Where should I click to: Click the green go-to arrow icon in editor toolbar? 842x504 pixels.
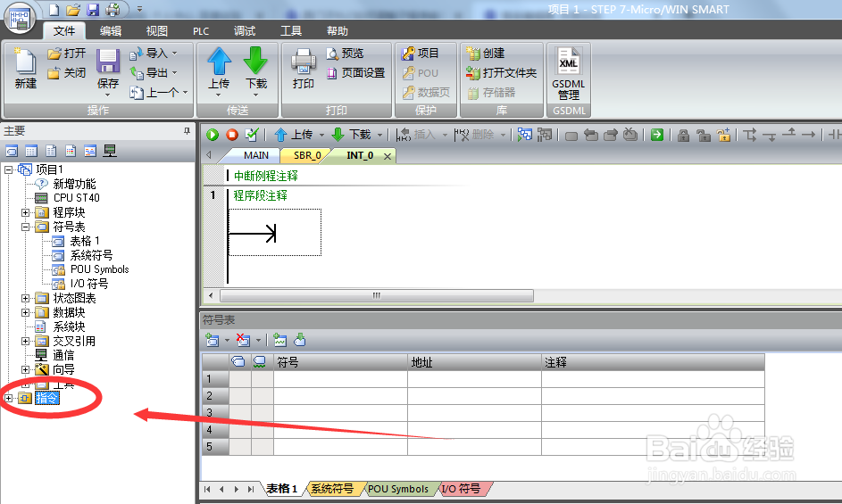click(657, 135)
